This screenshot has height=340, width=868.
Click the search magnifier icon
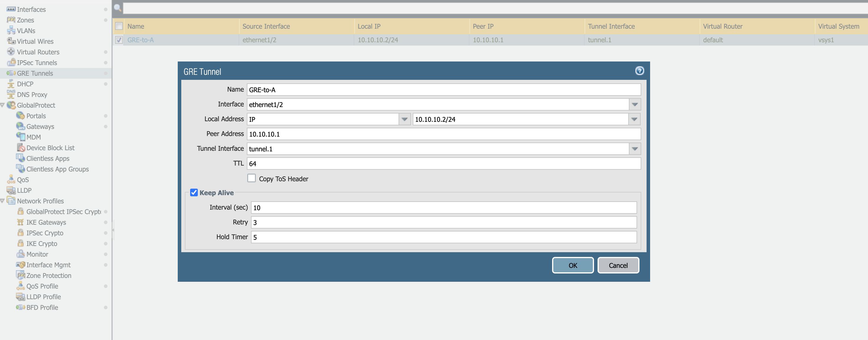(x=118, y=7)
